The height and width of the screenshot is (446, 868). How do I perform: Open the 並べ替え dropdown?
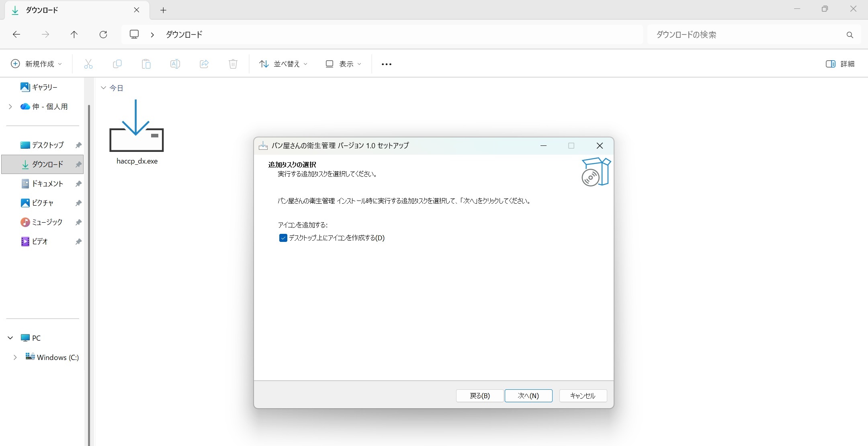[x=283, y=64]
